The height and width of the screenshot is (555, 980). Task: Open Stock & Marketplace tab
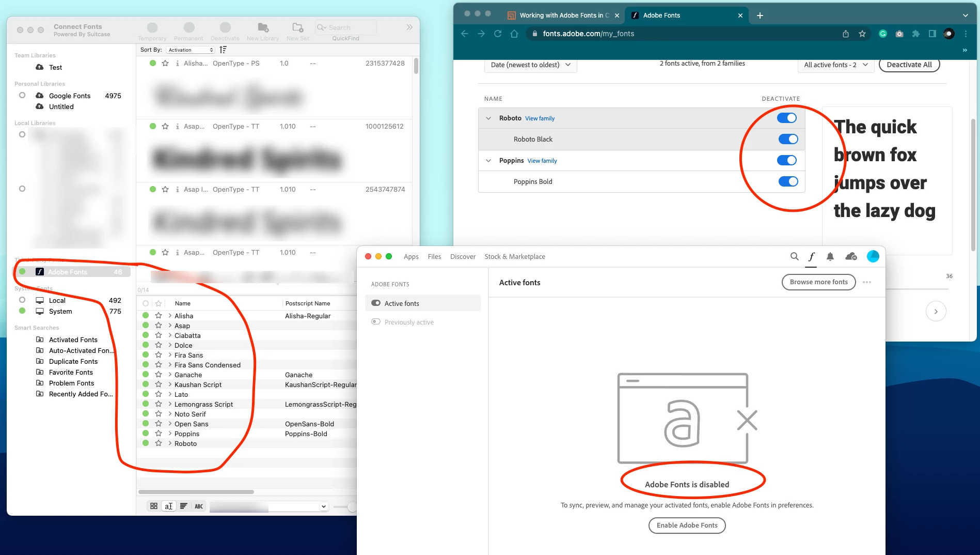click(x=515, y=257)
